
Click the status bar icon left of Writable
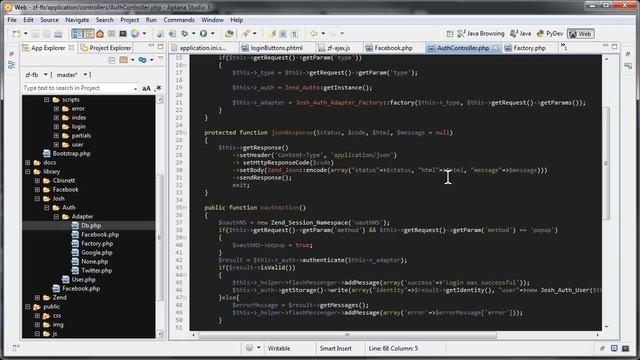[249, 348]
